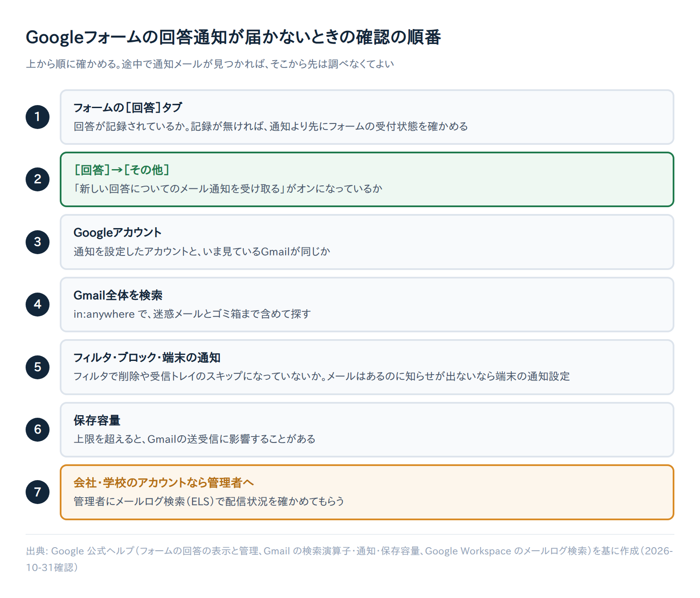Click the step title "フォームの[回答]タブ"

pyautogui.click(x=128, y=108)
